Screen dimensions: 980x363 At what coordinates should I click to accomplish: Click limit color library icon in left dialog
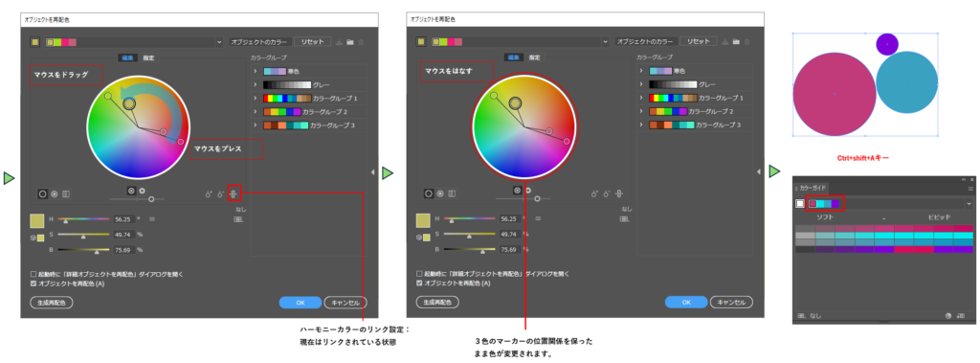(x=237, y=219)
